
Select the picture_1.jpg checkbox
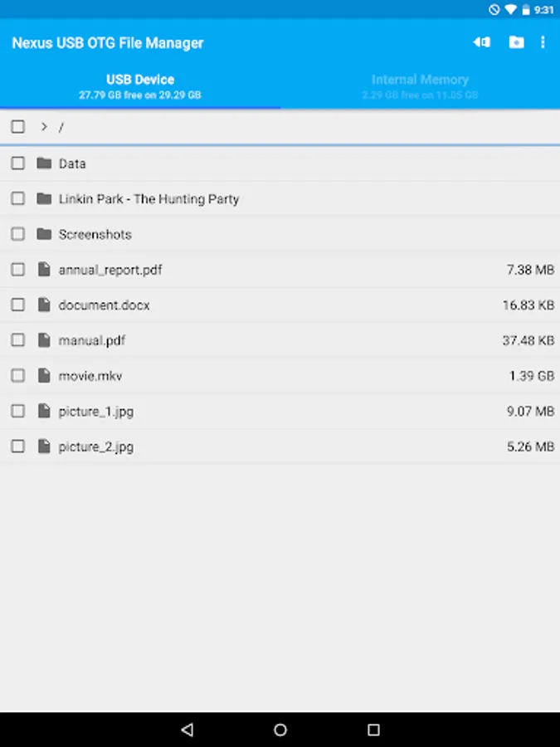tap(18, 411)
